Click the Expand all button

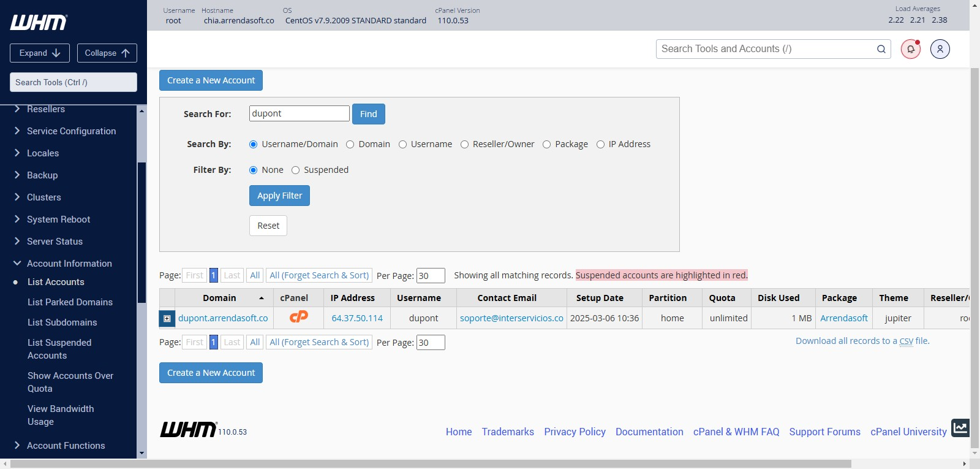pyautogui.click(x=40, y=53)
